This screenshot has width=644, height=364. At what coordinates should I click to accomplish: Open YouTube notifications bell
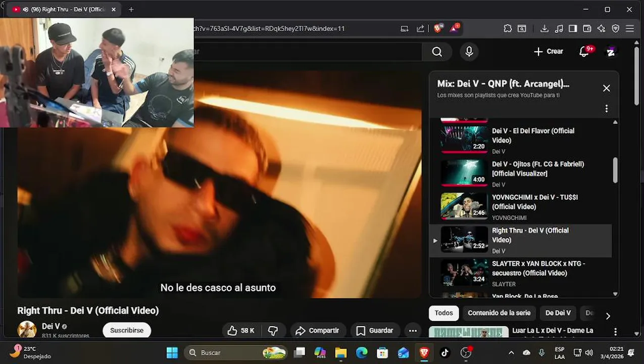tap(584, 52)
